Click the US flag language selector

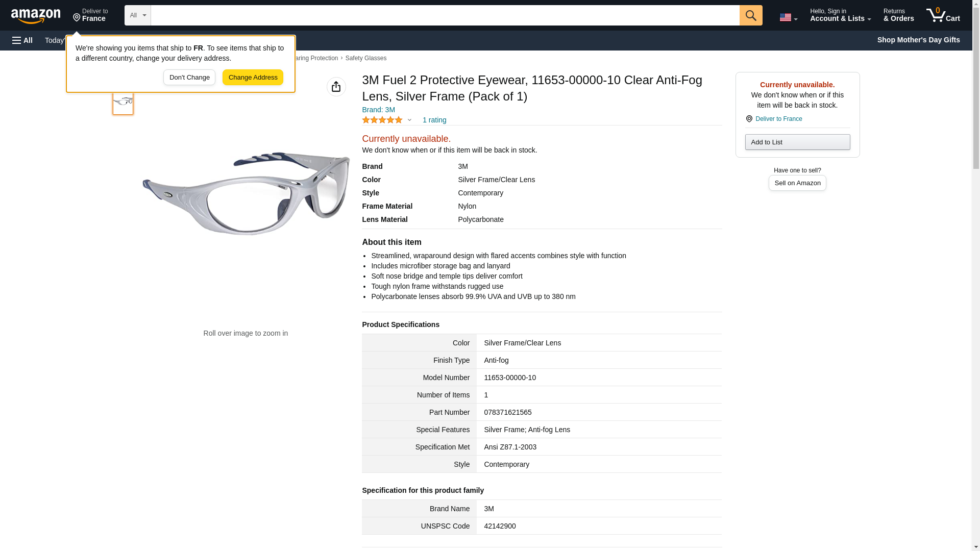point(788,17)
